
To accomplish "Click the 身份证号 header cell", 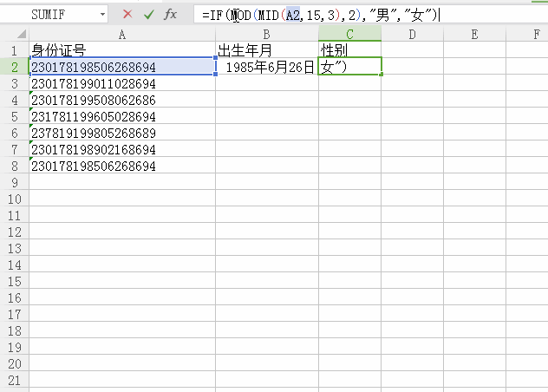I will click(122, 50).
